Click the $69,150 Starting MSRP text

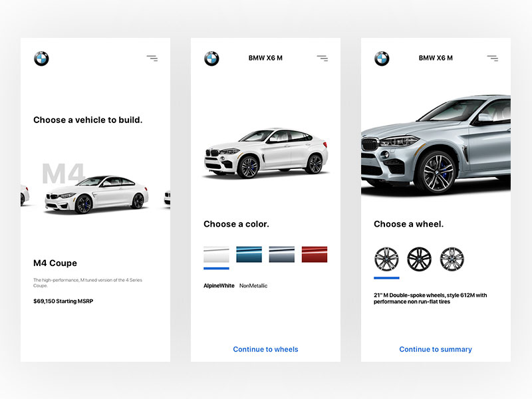(x=63, y=301)
